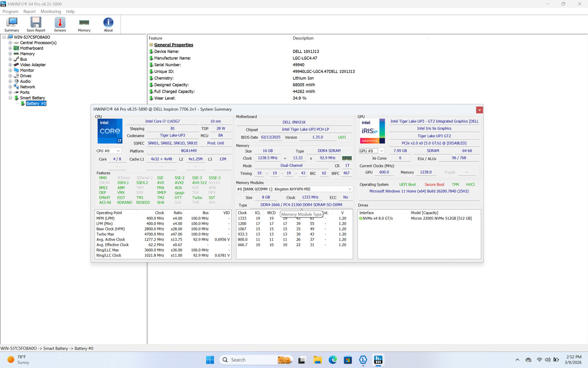Click the Description column header

(x=360, y=38)
